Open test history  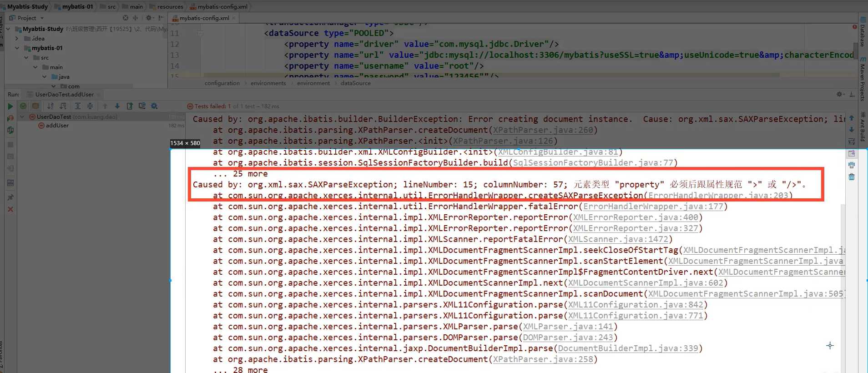142,106
